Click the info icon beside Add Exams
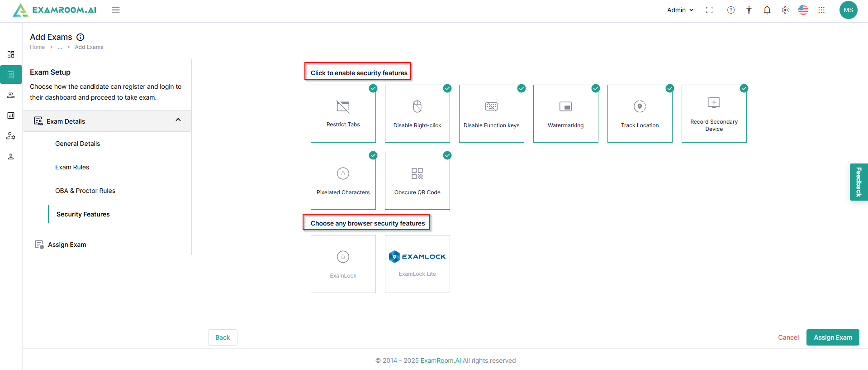 [81, 37]
